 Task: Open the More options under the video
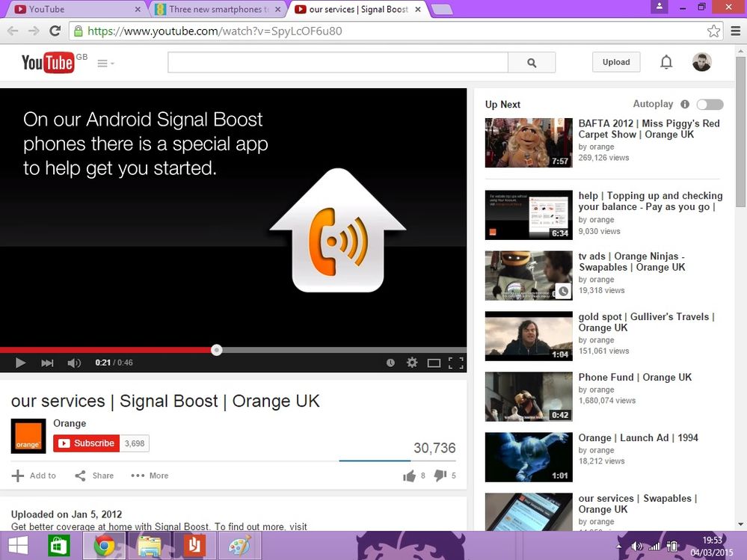click(x=149, y=476)
